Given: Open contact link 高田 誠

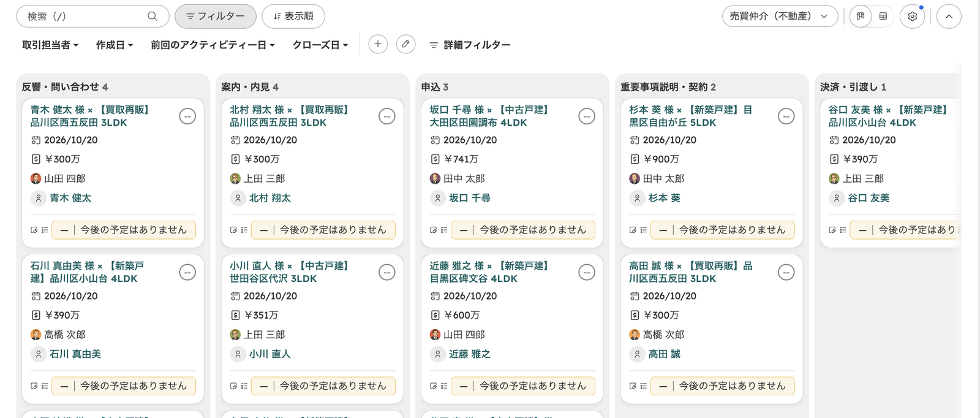Looking at the screenshot, I should click(x=665, y=354).
